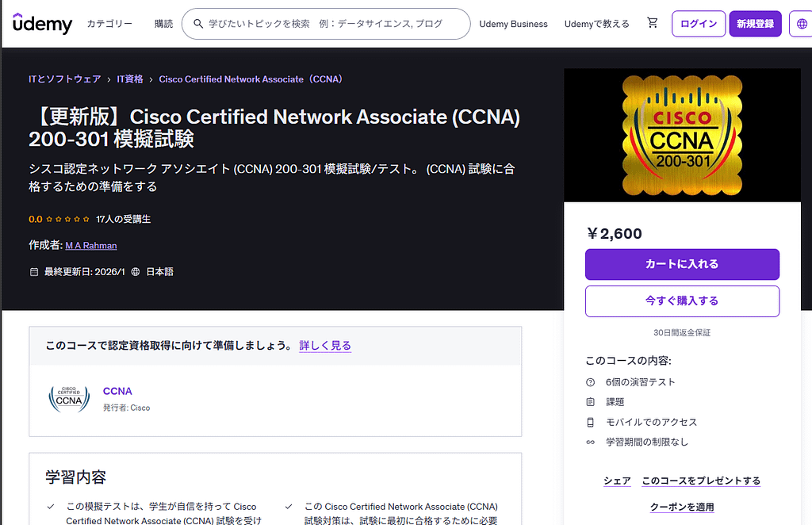Open Udemyで教える link

(x=596, y=24)
